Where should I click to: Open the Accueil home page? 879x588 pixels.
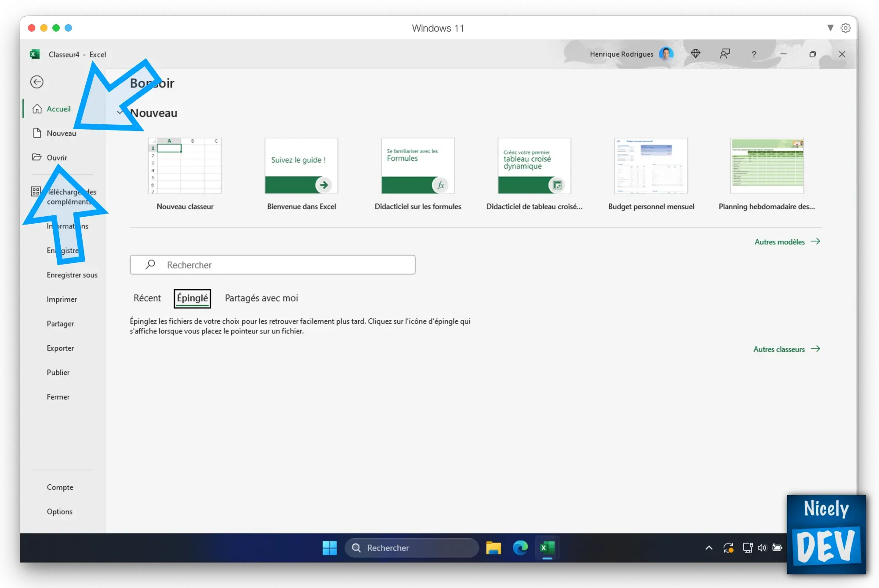[58, 109]
